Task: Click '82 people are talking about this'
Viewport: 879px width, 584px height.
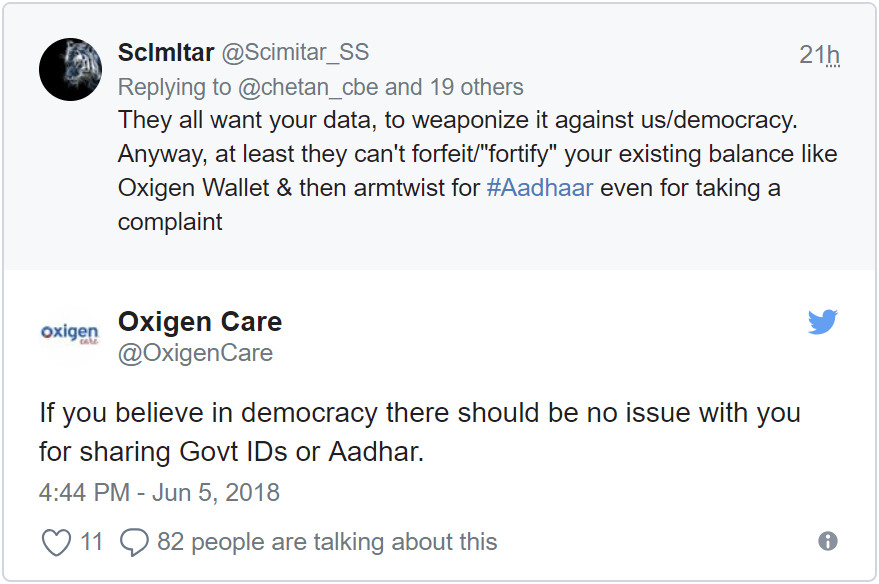Action: pos(327,542)
